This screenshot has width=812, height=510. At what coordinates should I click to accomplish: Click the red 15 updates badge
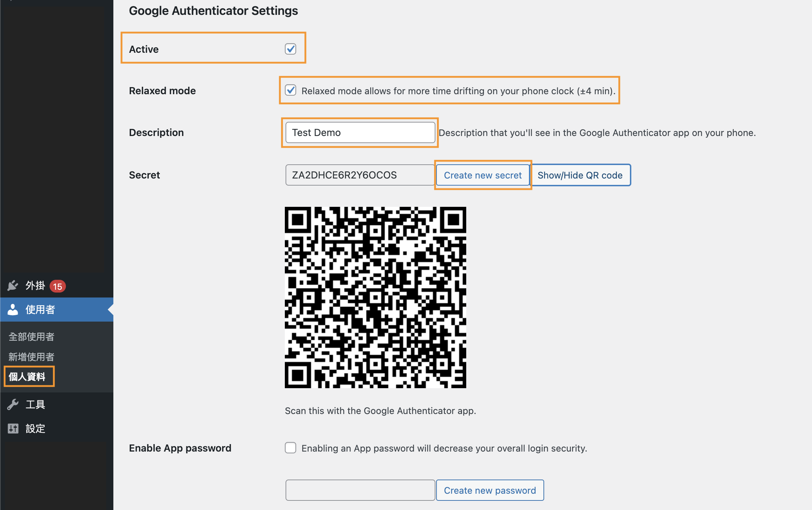click(57, 286)
